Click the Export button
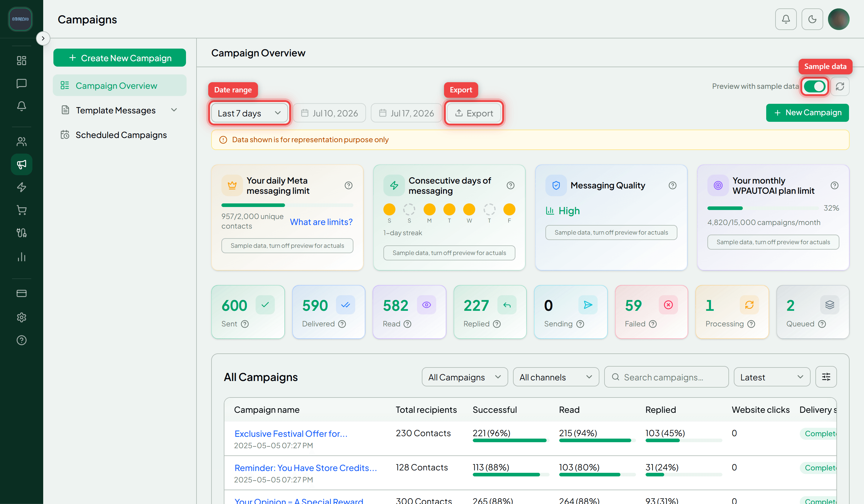This screenshot has width=864, height=504. (474, 113)
